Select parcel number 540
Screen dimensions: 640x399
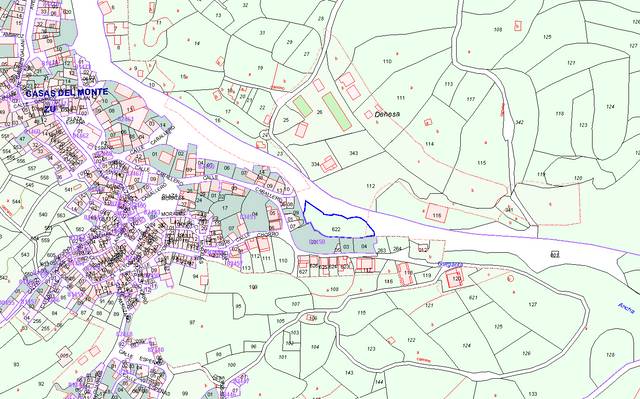point(43,215)
